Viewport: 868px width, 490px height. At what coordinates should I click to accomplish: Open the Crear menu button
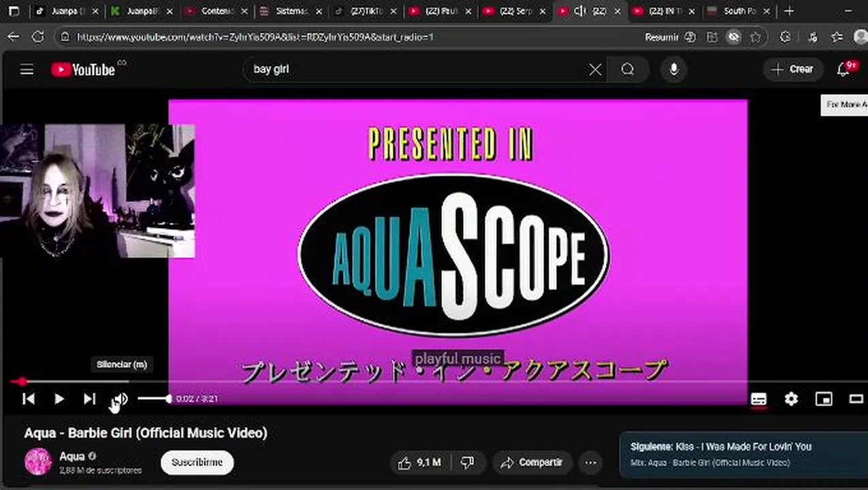792,69
